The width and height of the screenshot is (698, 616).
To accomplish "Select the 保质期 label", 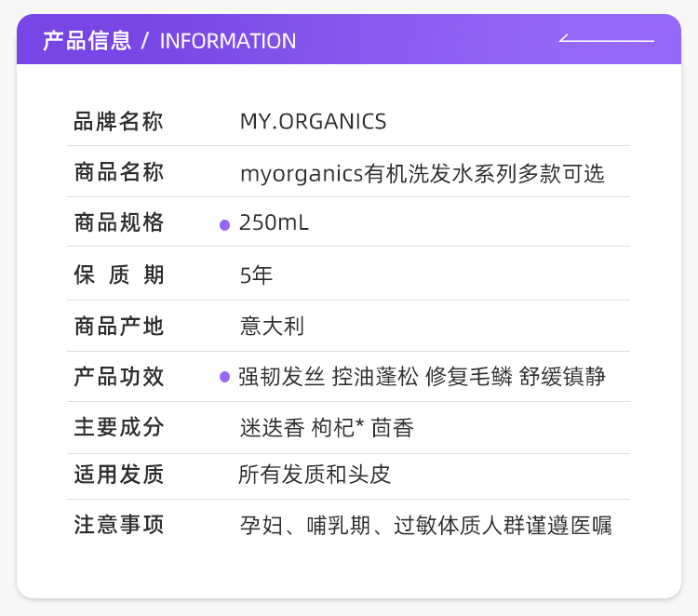I will (119, 275).
